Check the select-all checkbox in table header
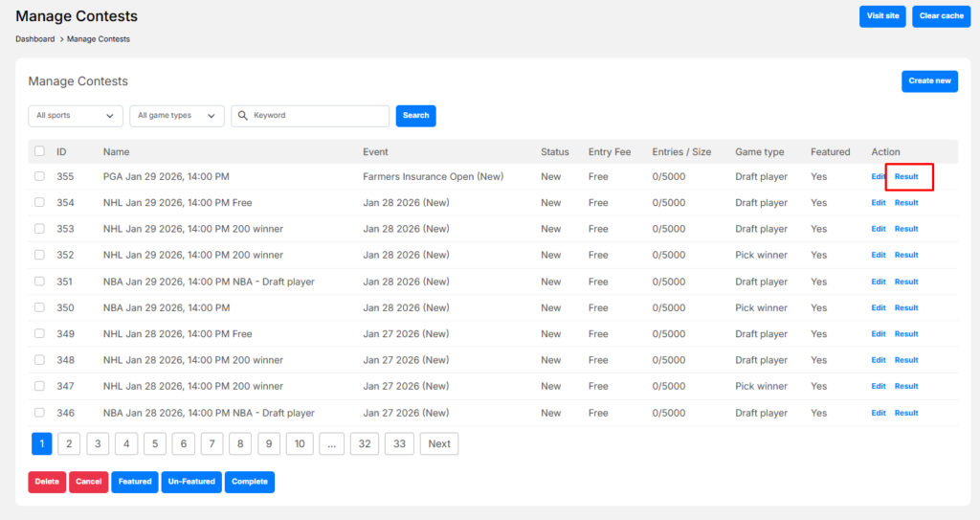Screen dimensions: 980x520 click(39, 151)
